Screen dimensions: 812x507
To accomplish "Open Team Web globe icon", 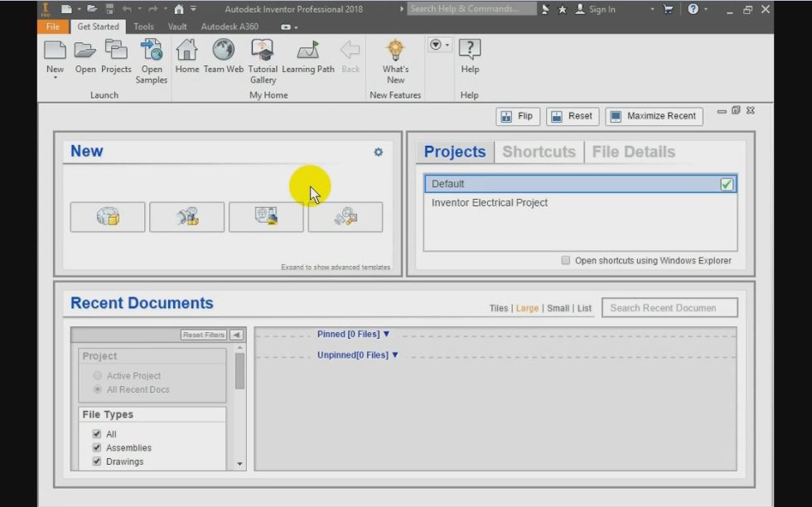I will pyautogui.click(x=223, y=51).
